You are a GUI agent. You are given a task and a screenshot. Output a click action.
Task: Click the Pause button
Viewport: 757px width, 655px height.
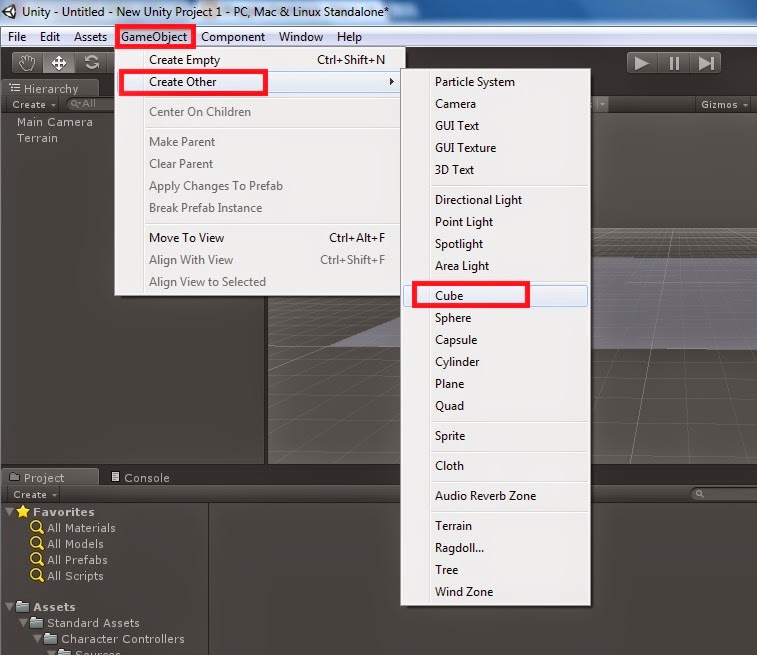(x=674, y=63)
